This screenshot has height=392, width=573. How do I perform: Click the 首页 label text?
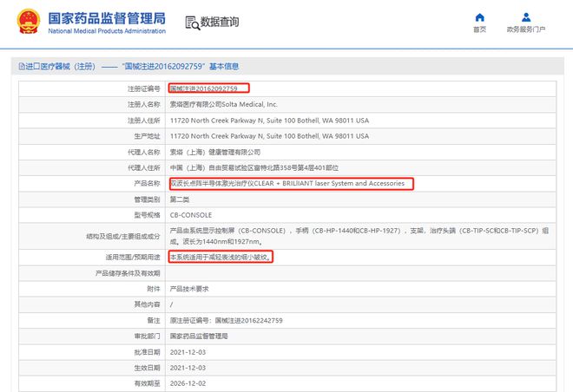point(480,29)
